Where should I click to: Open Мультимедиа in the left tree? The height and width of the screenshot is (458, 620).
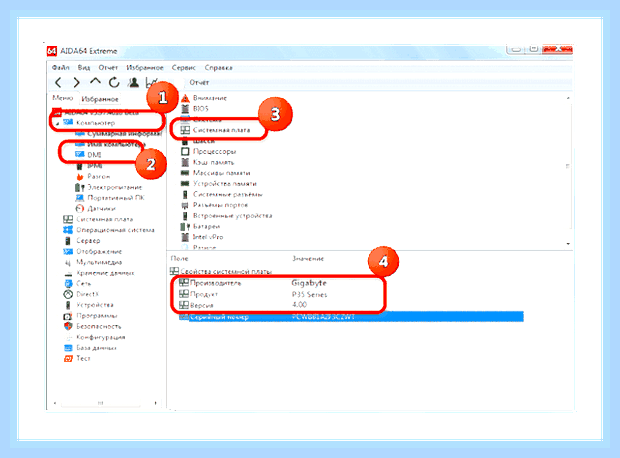(x=99, y=262)
